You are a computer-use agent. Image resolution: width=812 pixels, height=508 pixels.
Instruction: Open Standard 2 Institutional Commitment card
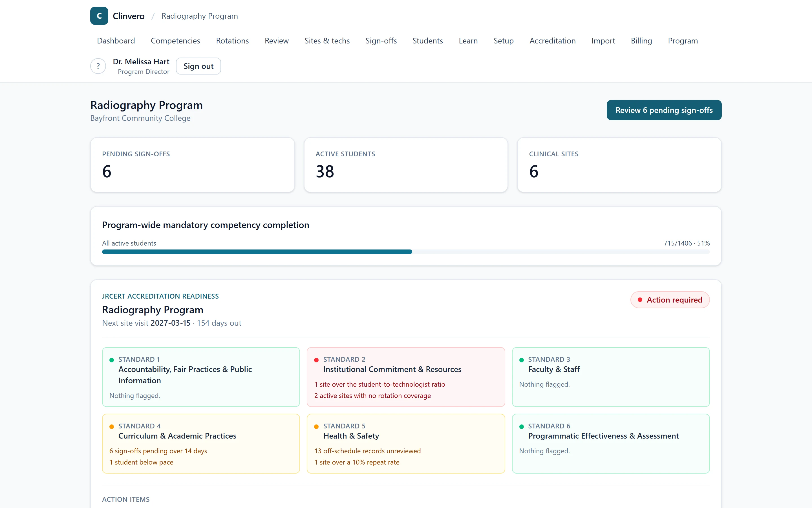point(406,377)
